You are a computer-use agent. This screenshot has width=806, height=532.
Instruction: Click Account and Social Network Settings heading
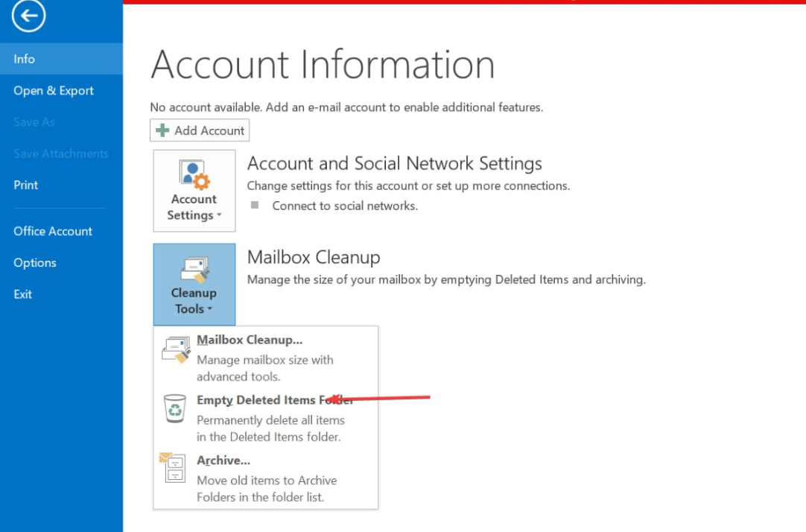pyautogui.click(x=394, y=163)
